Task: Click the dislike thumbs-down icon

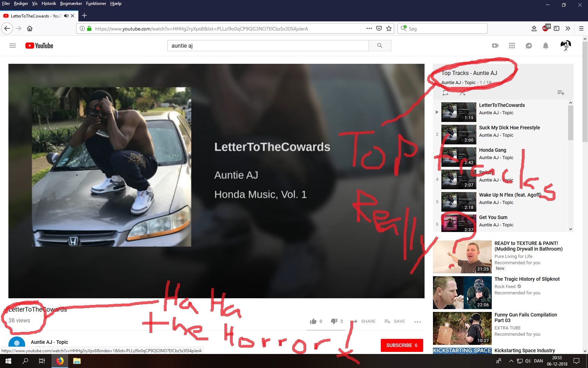Action: [334, 321]
